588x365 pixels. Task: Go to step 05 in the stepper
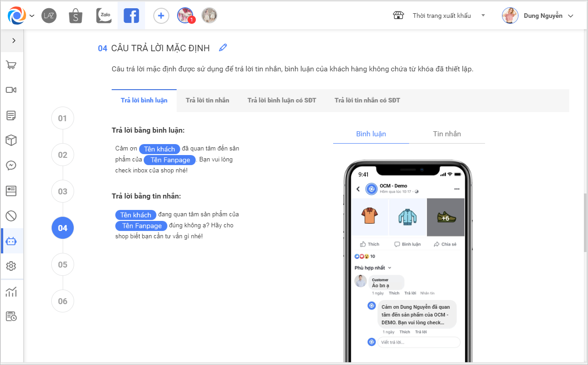(63, 264)
